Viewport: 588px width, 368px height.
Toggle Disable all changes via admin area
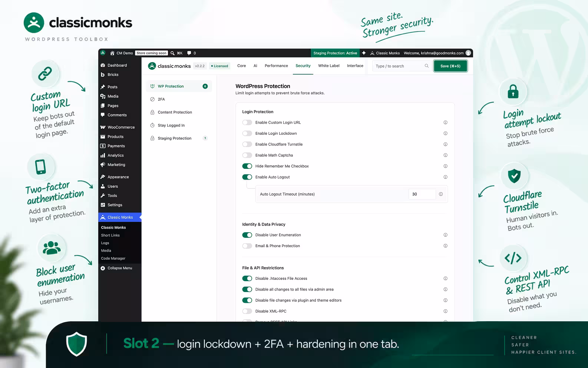[247, 289]
